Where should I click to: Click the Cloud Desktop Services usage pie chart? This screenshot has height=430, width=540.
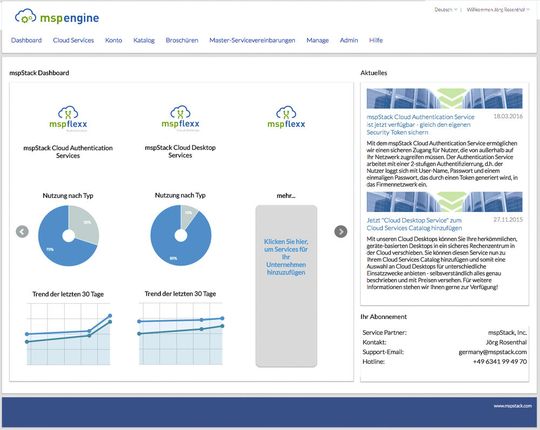tap(181, 235)
